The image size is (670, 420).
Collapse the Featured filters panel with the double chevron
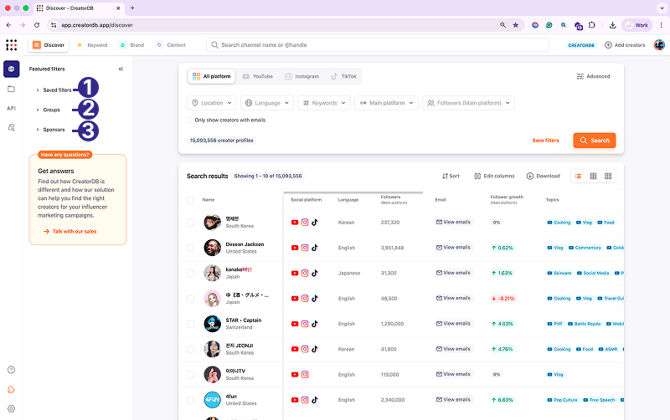(x=121, y=69)
